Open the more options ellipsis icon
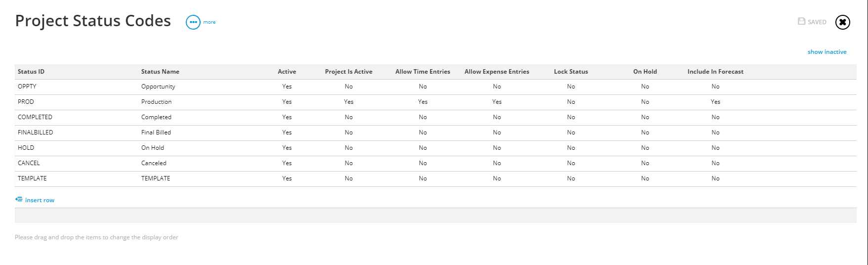 [193, 22]
